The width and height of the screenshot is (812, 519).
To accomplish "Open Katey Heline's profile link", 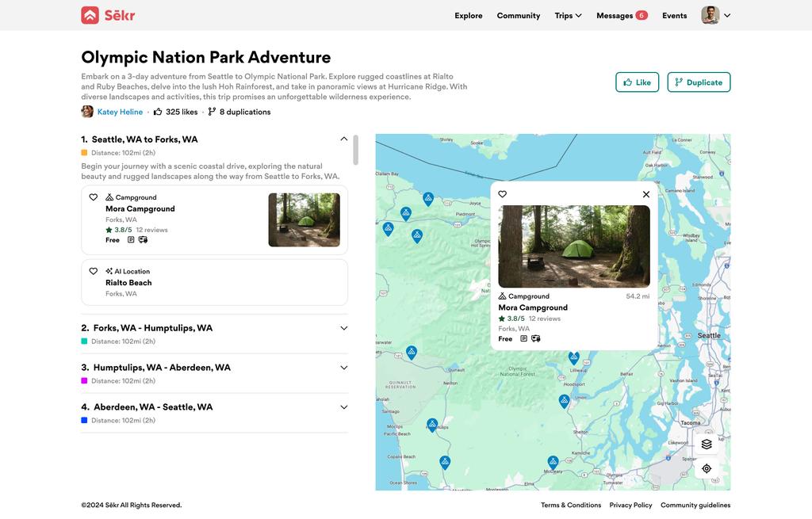I will click(120, 112).
